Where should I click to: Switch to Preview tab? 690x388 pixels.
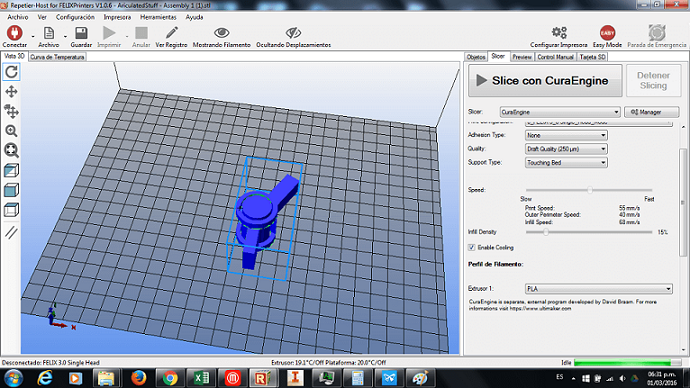coord(522,57)
